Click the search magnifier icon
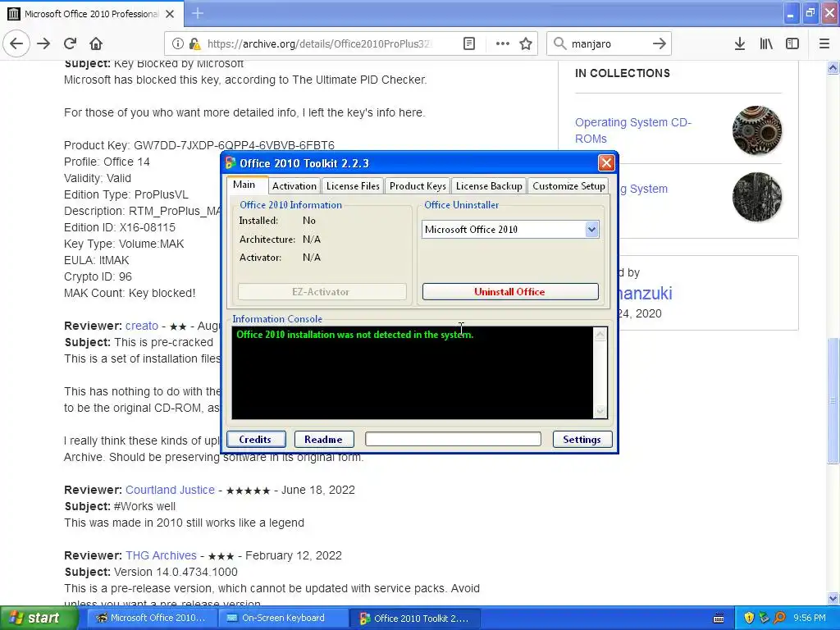This screenshot has width=840, height=630. click(x=559, y=43)
